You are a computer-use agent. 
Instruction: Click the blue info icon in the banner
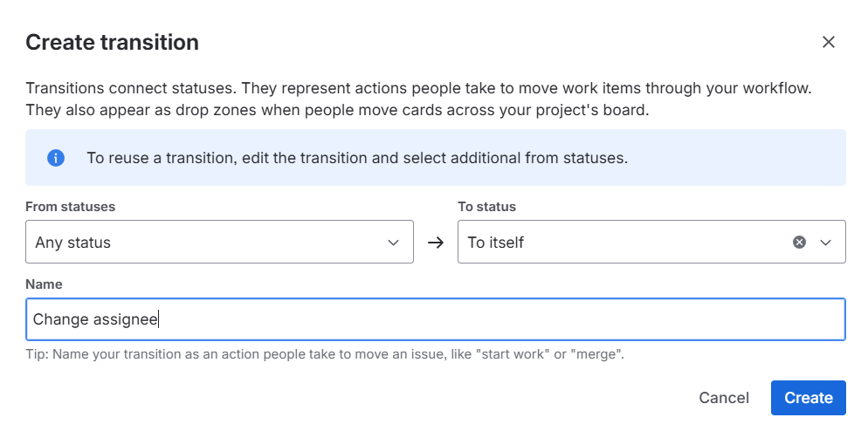click(55, 158)
